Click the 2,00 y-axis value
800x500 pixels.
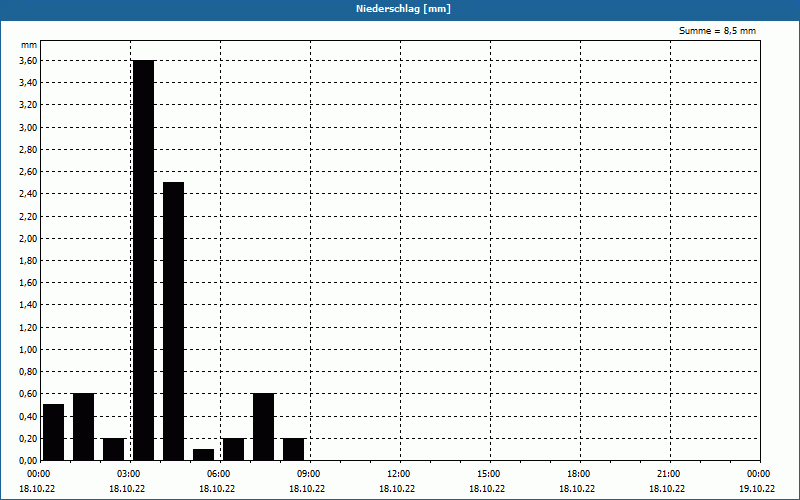coord(28,238)
